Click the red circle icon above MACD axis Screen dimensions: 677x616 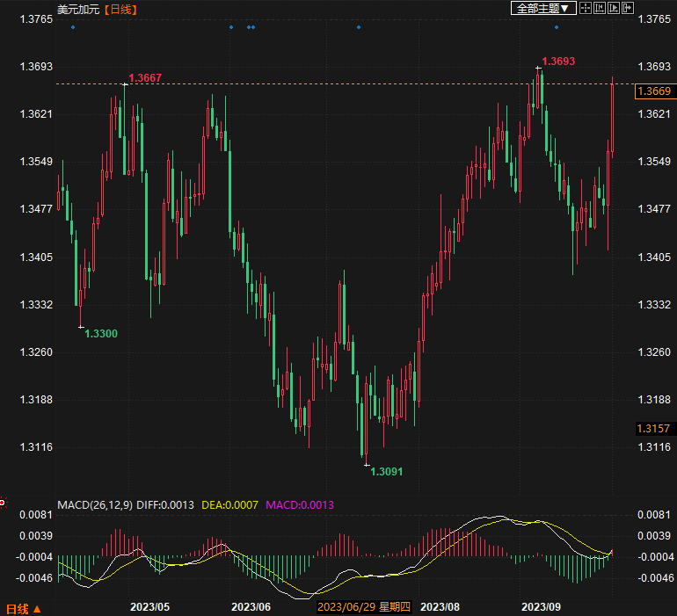(3, 504)
